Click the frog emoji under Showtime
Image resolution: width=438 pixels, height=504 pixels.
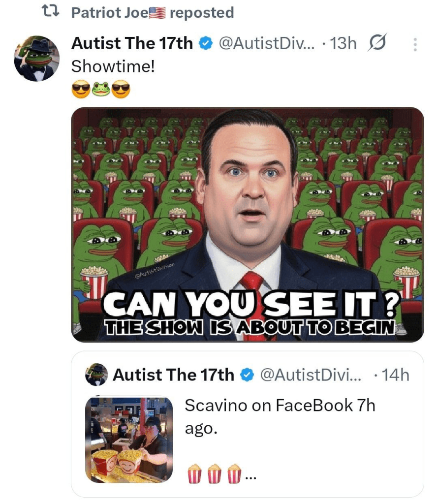tap(101, 90)
